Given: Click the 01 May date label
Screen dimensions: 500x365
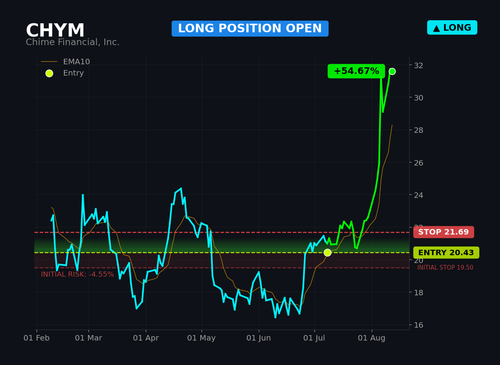Looking at the screenshot, I should 201,338.
